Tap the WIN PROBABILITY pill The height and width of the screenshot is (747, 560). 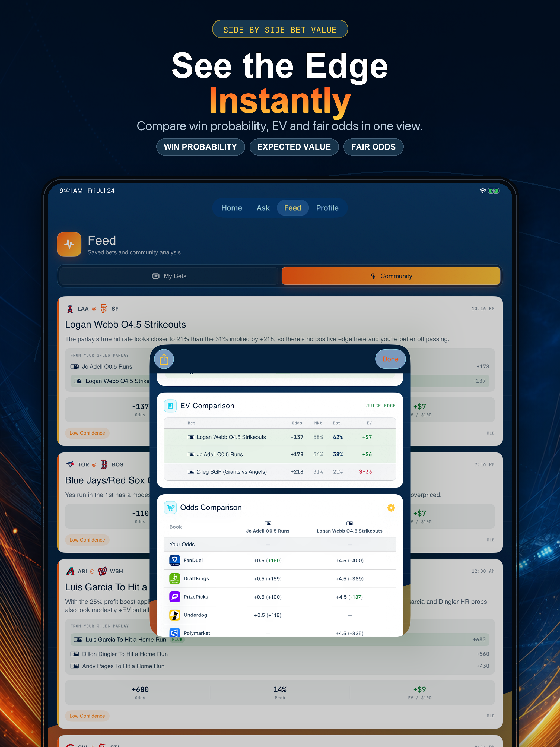[x=201, y=147]
